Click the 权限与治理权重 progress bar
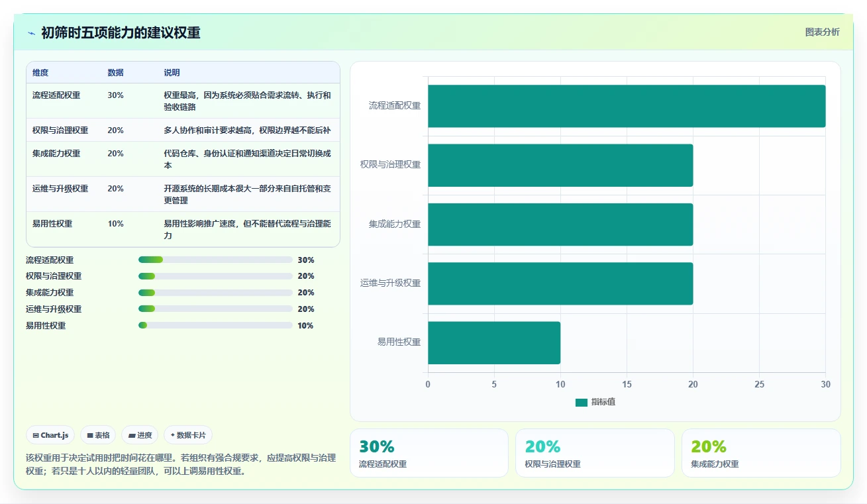Viewport: 867px width, 504px height. tap(215, 276)
